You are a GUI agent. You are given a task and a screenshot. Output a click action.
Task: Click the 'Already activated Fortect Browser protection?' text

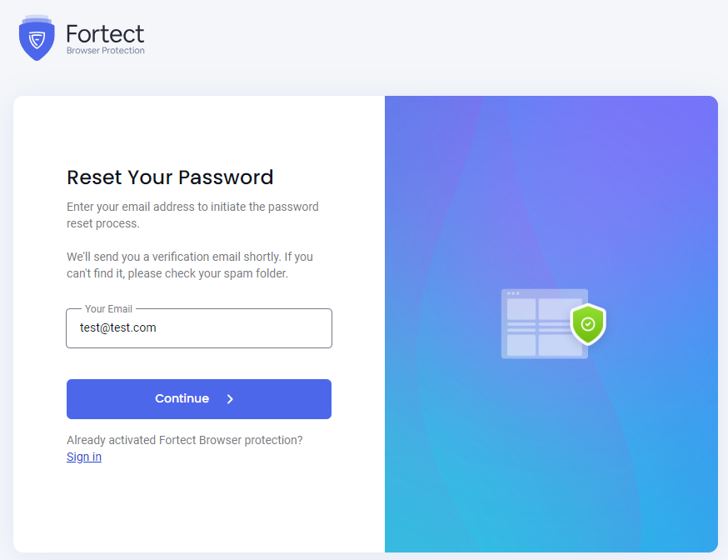pyautogui.click(x=184, y=440)
